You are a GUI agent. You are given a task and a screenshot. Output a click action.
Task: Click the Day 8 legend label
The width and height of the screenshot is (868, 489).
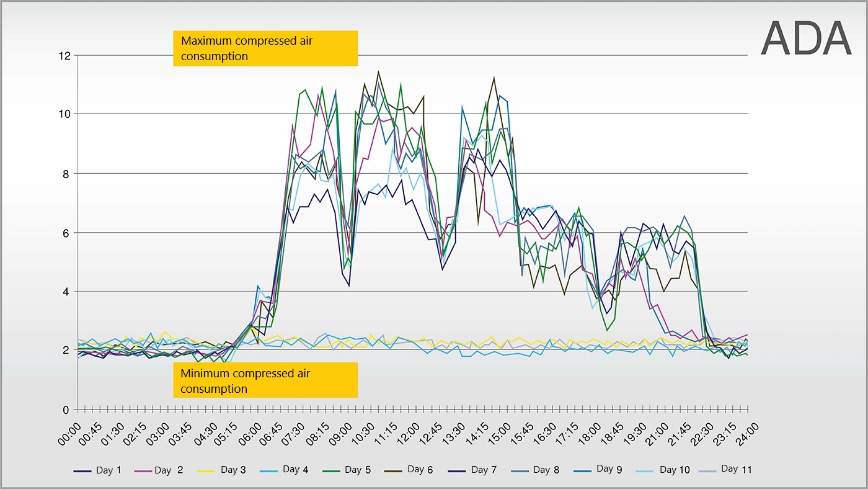pyautogui.click(x=546, y=470)
